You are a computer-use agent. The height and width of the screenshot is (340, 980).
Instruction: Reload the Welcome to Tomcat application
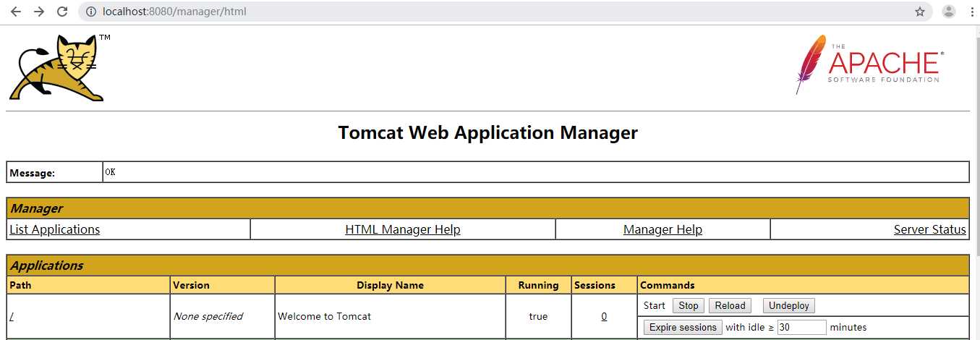coord(730,306)
